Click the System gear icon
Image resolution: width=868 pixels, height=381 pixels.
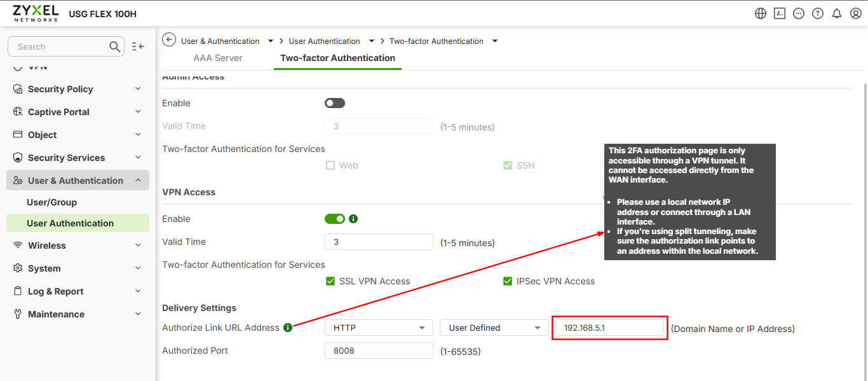pyautogui.click(x=18, y=268)
